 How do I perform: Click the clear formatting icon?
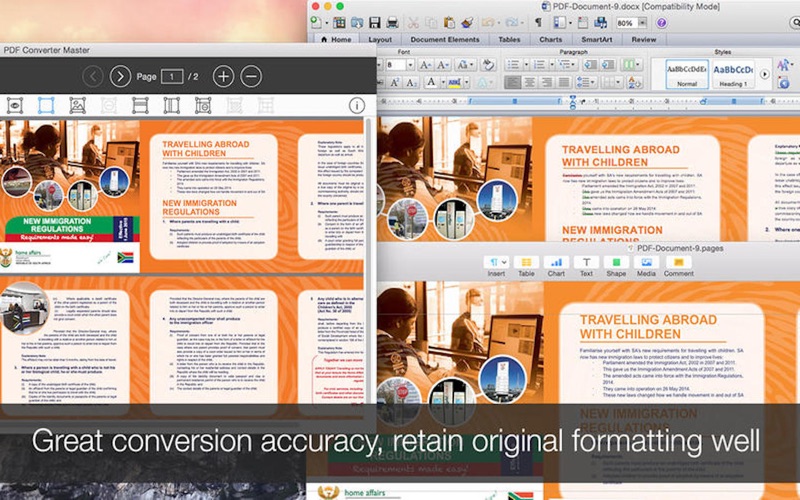click(x=489, y=65)
